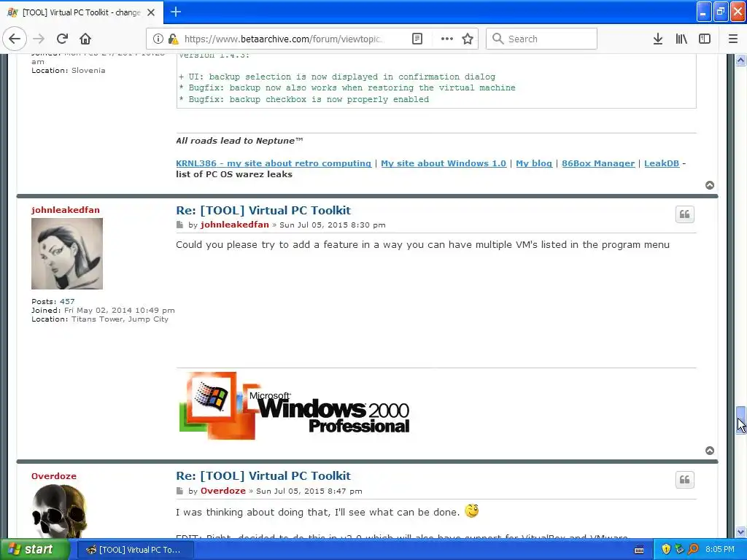Click the magnifier tray icon
The width and height of the screenshot is (747, 560).
[x=694, y=549]
